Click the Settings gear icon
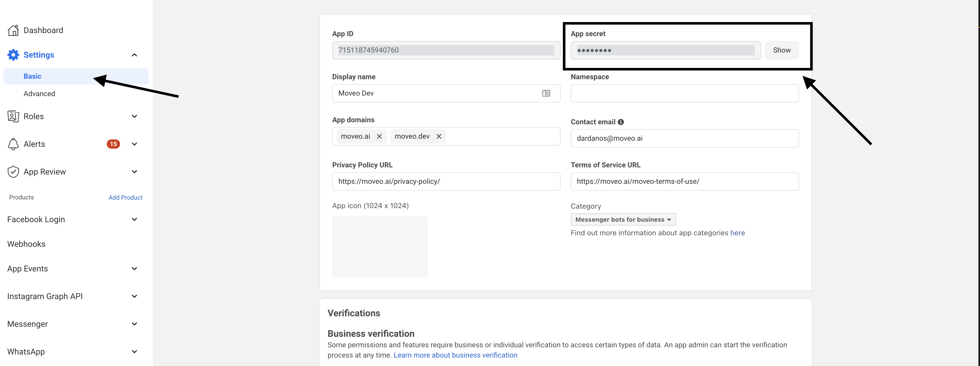980x366 pixels. [x=13, y=55]
